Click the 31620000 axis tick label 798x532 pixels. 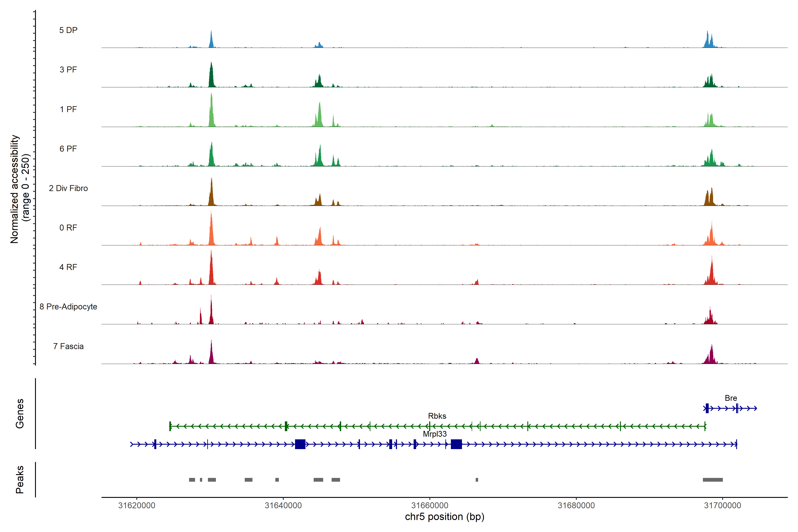pos(137,505)
